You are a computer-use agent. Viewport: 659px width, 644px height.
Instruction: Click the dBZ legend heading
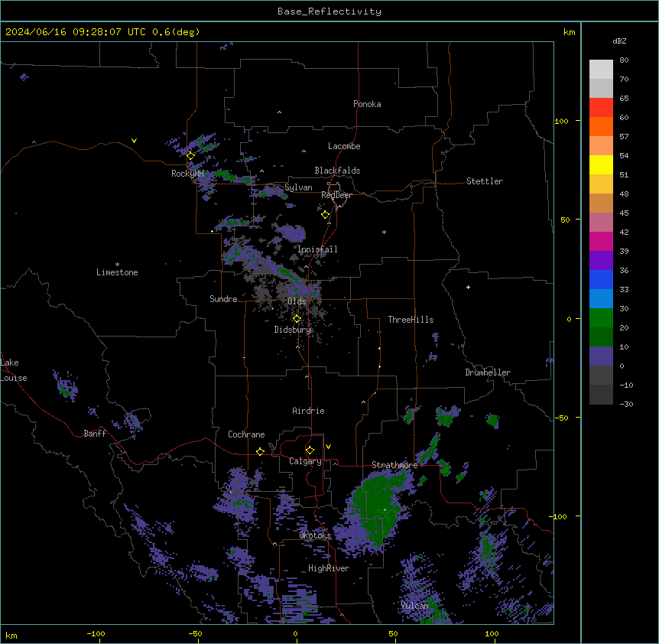pos(619,41)
